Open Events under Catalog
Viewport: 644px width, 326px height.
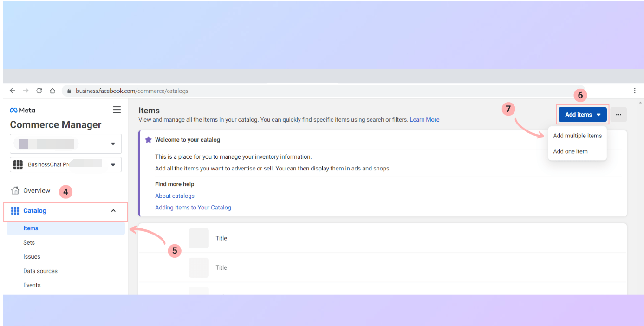click(32, 285)
